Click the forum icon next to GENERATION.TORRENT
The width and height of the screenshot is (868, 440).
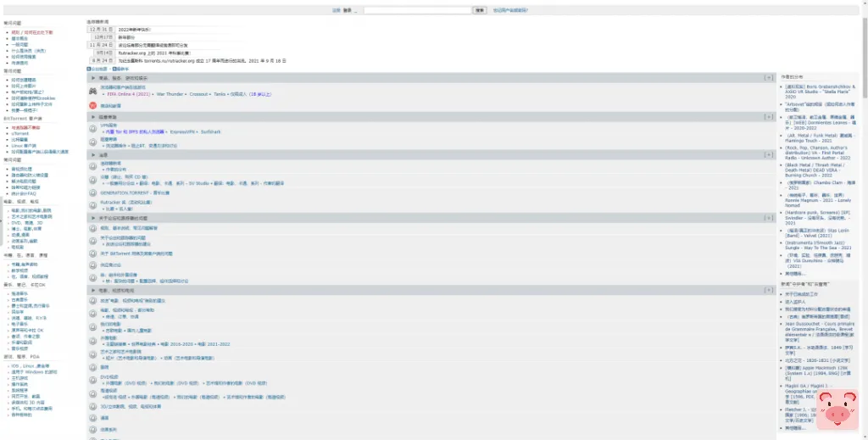click(x=93, y=193)
